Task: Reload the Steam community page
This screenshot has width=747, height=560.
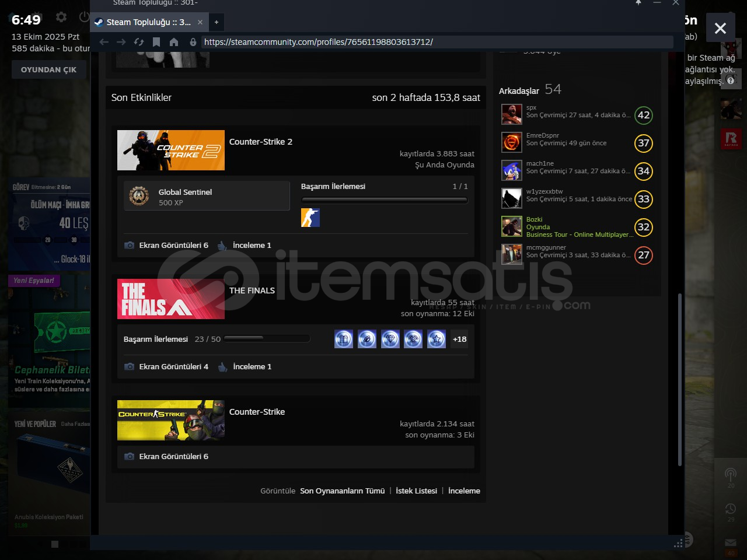Action: pyautogui.click(x=139, y=42)
